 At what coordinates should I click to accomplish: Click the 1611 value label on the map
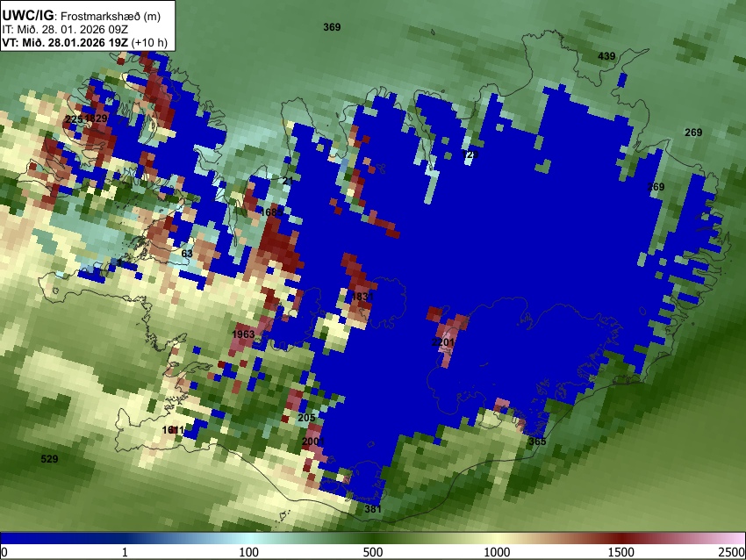[173, 430]
